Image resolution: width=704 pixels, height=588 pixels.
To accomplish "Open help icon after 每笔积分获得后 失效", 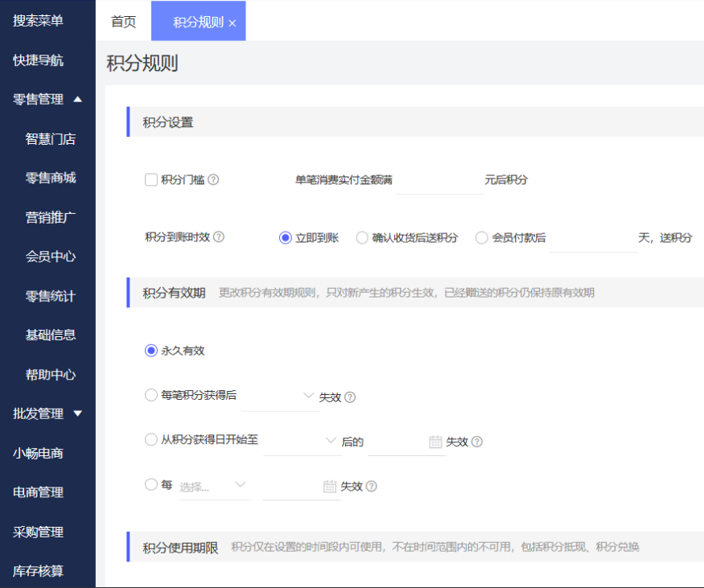I will click(350, 397).
